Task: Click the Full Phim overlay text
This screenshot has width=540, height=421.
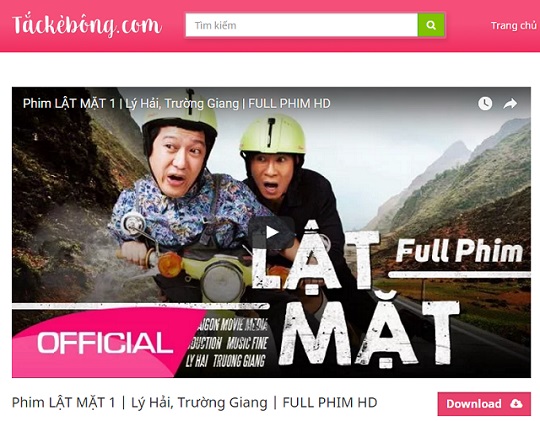Action: pyautogui.click(x=459, y=250)
